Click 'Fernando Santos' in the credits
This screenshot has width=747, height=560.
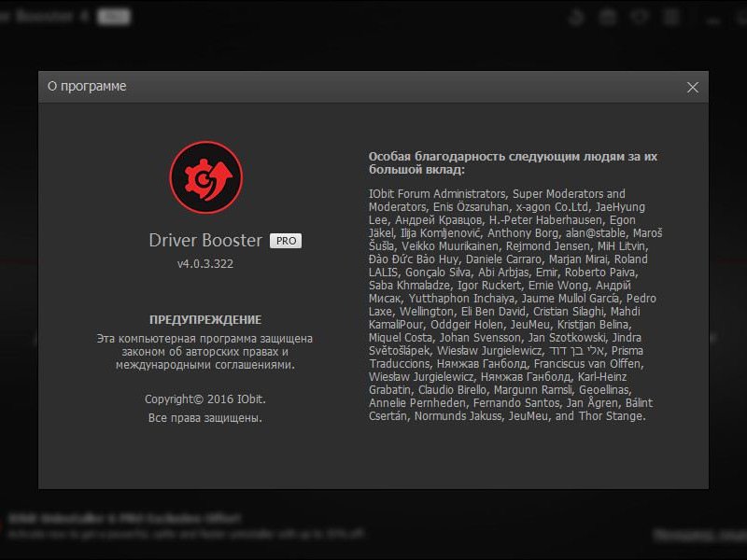(x=516, y=403)
